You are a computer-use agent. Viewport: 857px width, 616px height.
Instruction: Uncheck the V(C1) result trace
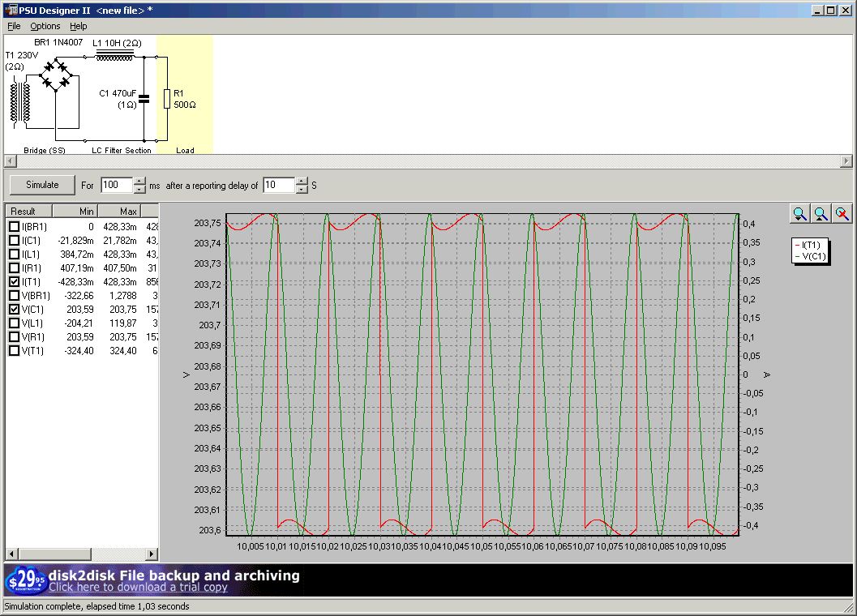click(14, 310)
